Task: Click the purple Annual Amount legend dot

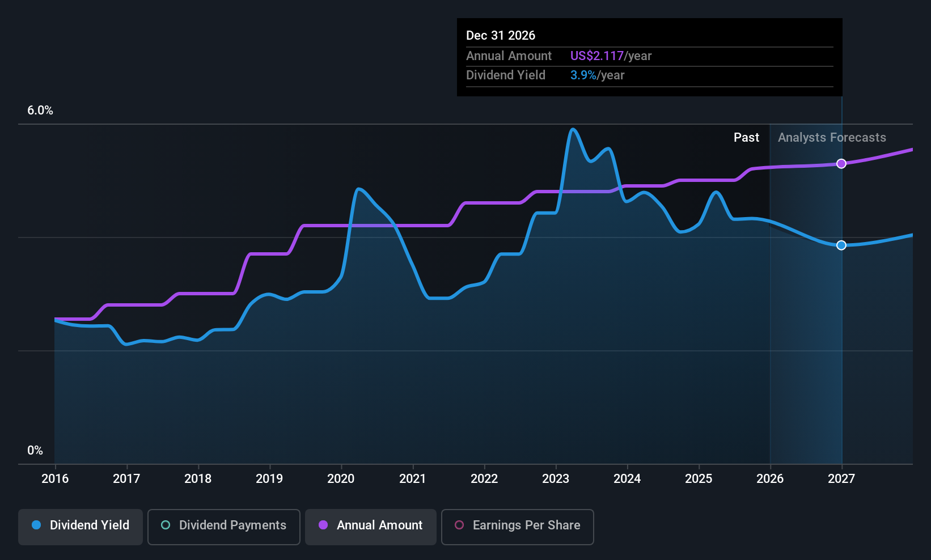Action: (323, 525)
